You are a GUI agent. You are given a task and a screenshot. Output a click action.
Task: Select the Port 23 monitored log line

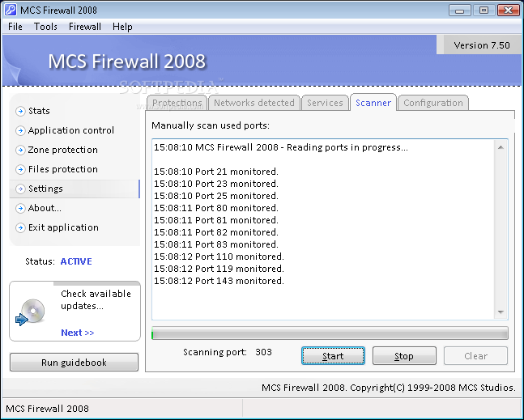[x=216, y=184]
